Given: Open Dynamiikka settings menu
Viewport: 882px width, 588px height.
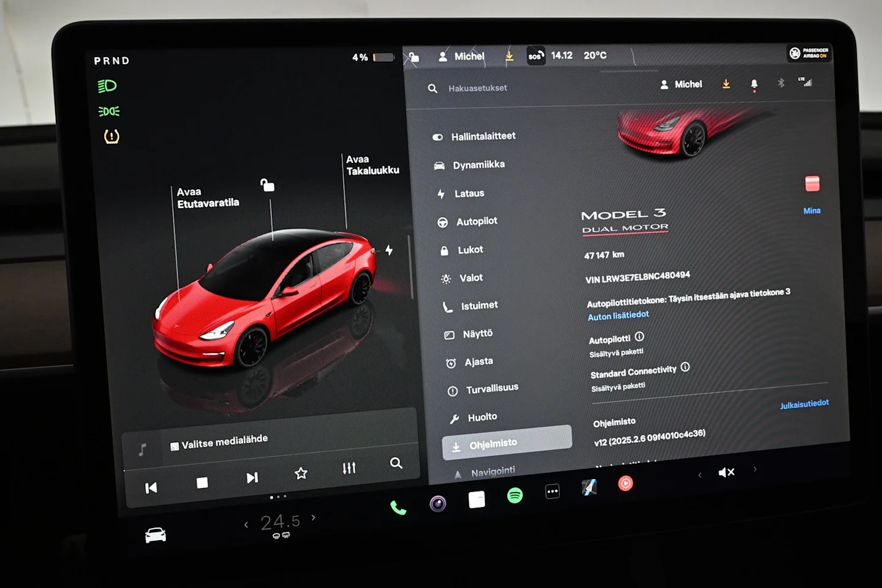Looking at the screenshot, I should [469, 165].
